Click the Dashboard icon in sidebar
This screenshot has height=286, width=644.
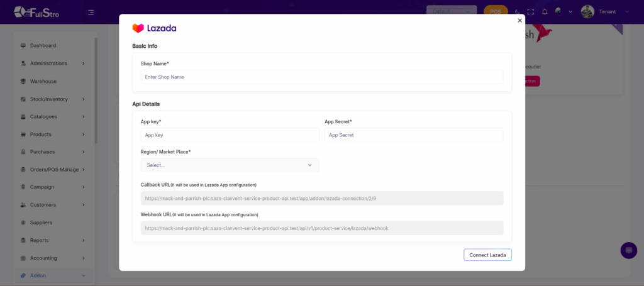23,46
